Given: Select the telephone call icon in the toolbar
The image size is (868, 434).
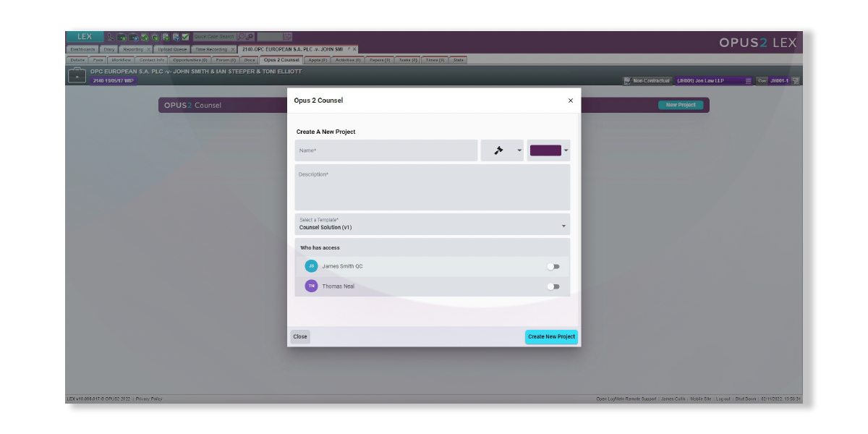Looking at the screenshot, I should tap(110, 36).
